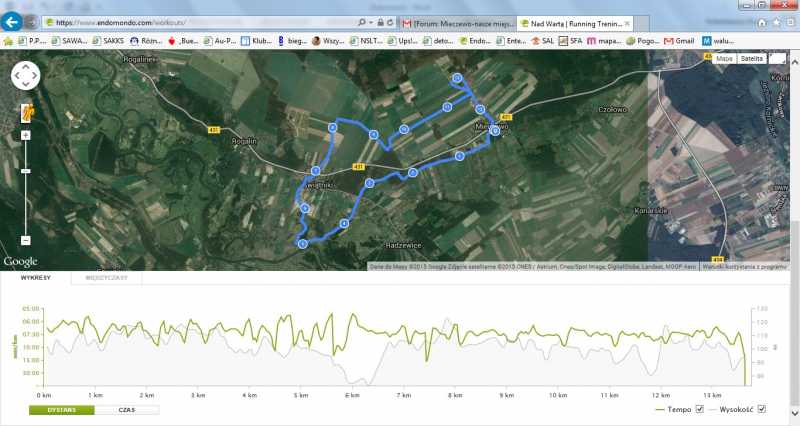Click the northernmost route kilometer marker
Screen dimensions: 800x426
pyautogui.click(x=457, y=78)
